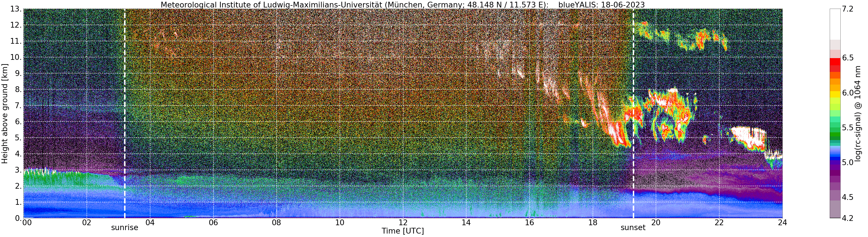Click the '6.5' colorbar tick value

848,58
